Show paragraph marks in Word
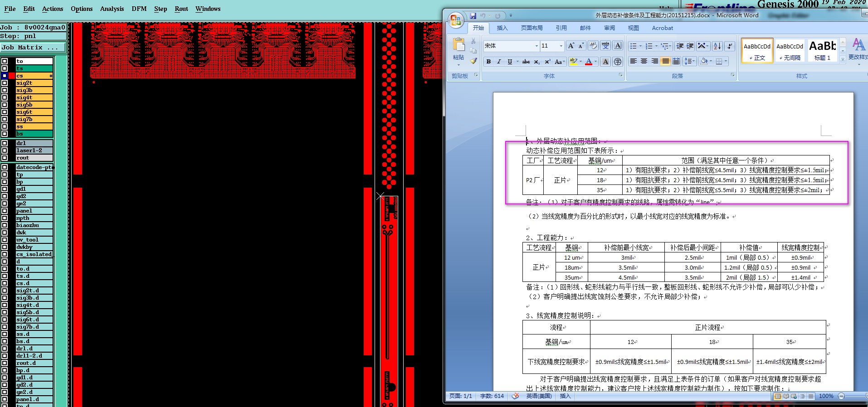 [x=729, y=46]
